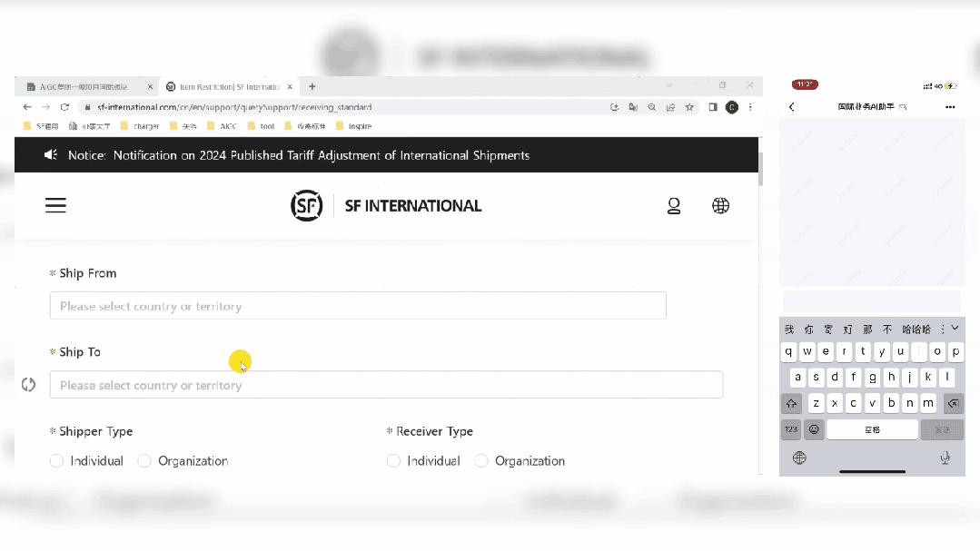Click the user account icon
Viewport: 980px width, 551px height.
tap(674, 206)
